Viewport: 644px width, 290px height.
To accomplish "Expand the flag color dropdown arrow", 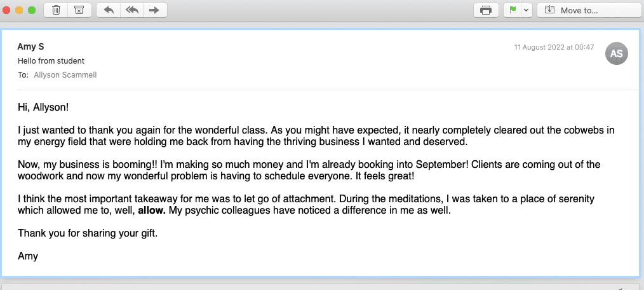I will tap(527, 10).
